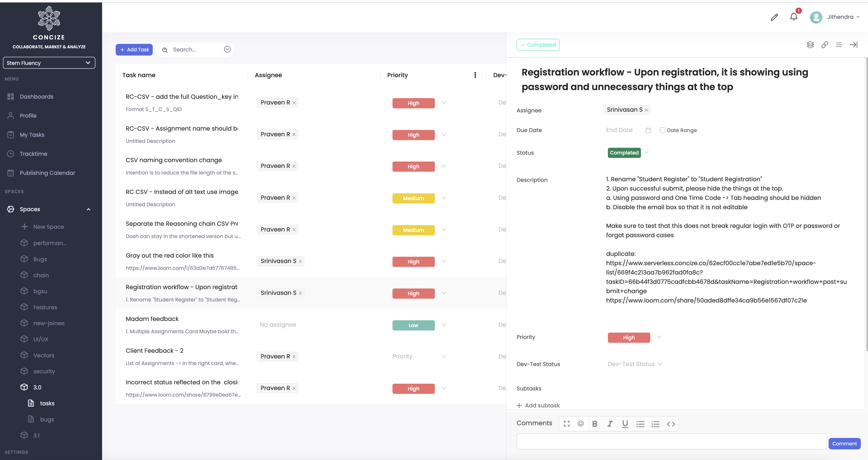Toggle underline formatting for comments
The width and height of the screenshot is (868, 460).
pyautogui.click(x=625, y=424)
